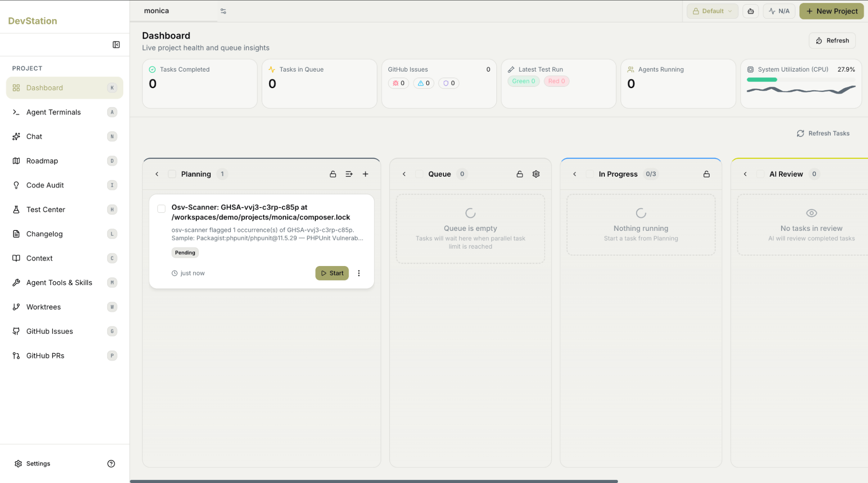Click the warning issues count chip
The width and height of the screenshot is (868, 483).
423,83
